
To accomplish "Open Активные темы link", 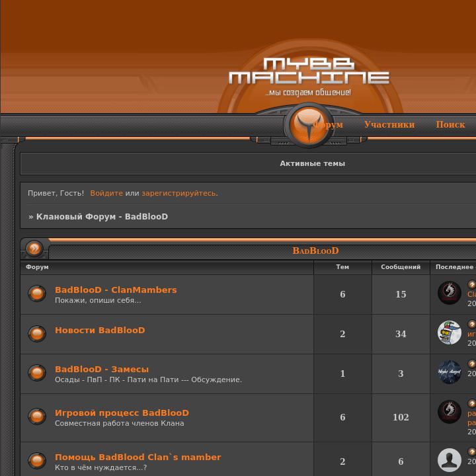I will point(312,164).
